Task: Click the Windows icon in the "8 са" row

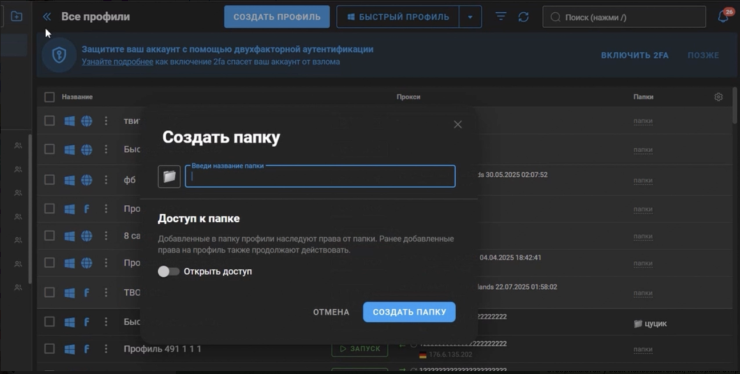Action: [x=69, y=236]
